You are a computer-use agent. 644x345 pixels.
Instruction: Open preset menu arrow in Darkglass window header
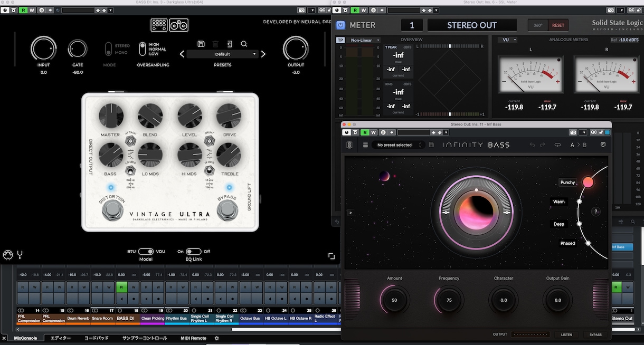[x=111, y=10]
